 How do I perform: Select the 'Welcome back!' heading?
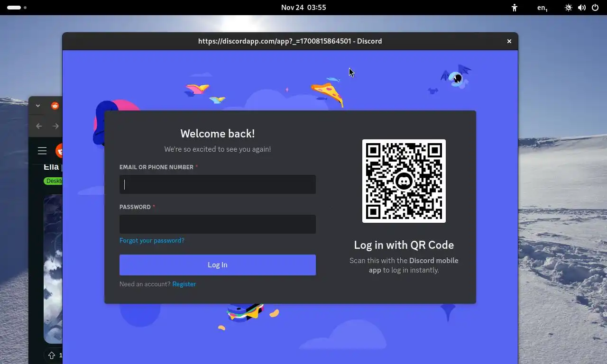point(218,134)
